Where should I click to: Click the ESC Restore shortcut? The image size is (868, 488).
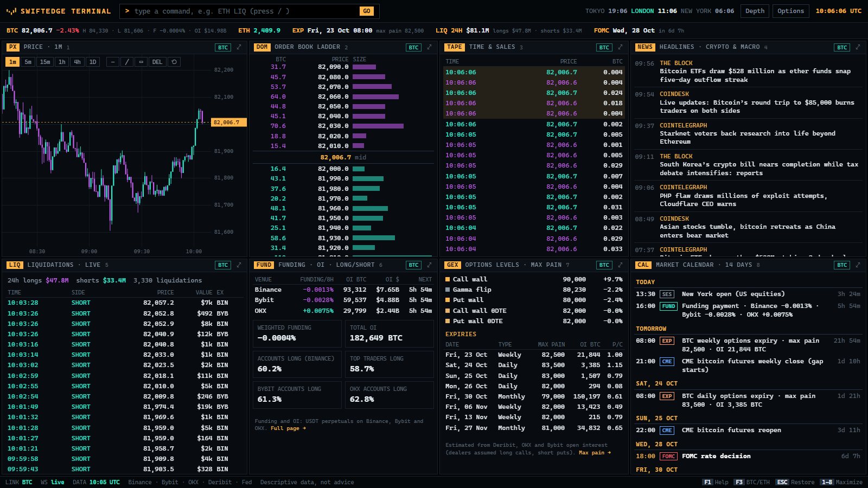[795, 482]
